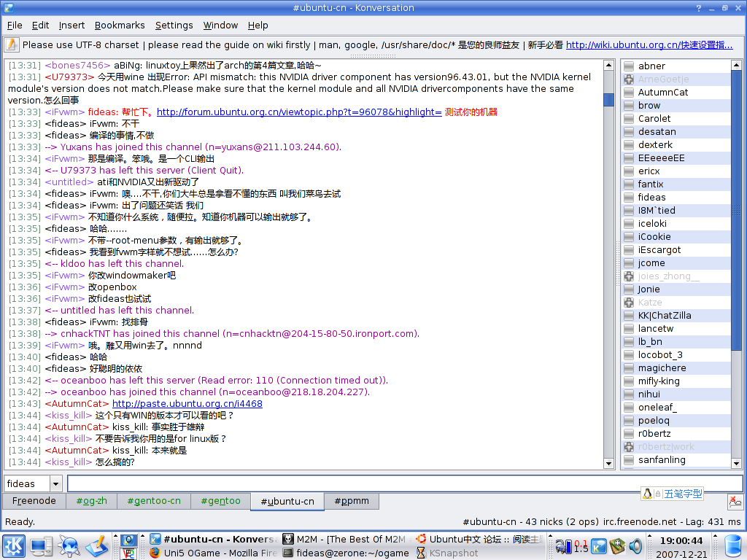Click the volume speaker icon in the system tray

[635, 546]
